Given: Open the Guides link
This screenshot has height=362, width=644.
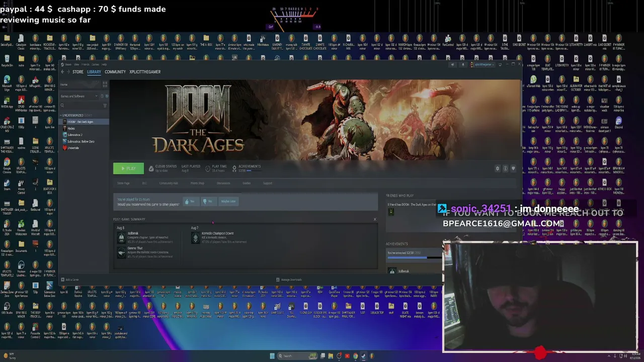Looking at the screenshot, I should point(247,183).
